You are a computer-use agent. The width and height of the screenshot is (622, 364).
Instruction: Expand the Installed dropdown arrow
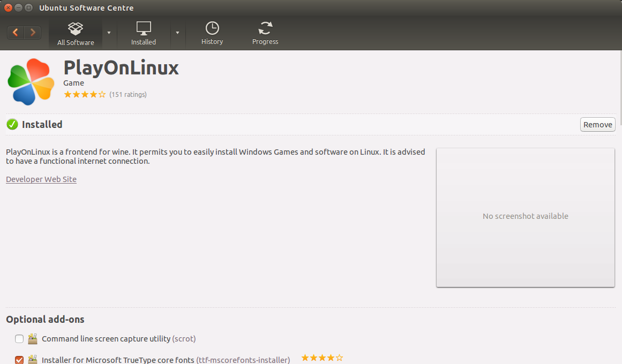(x=177, y=33)
